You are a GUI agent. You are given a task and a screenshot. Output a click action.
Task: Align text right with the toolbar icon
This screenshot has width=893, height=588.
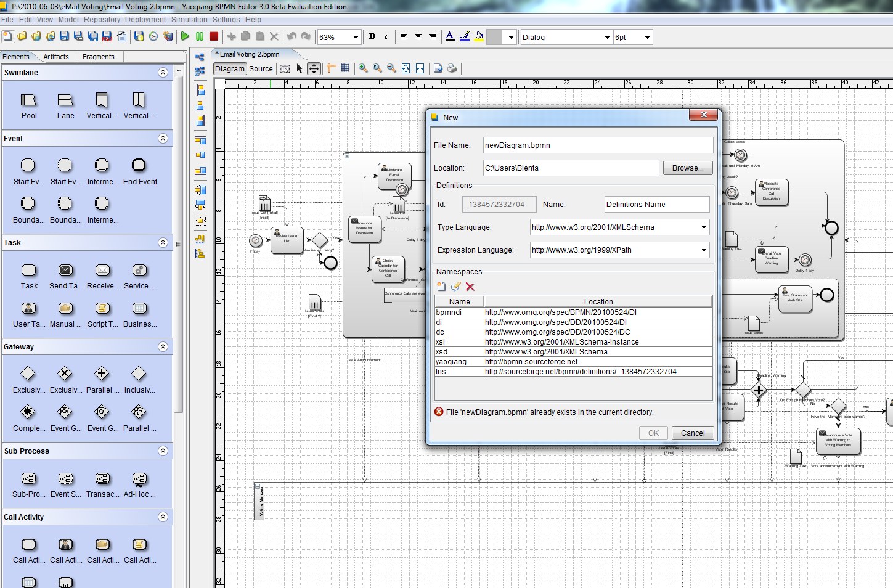coord(432,36)
